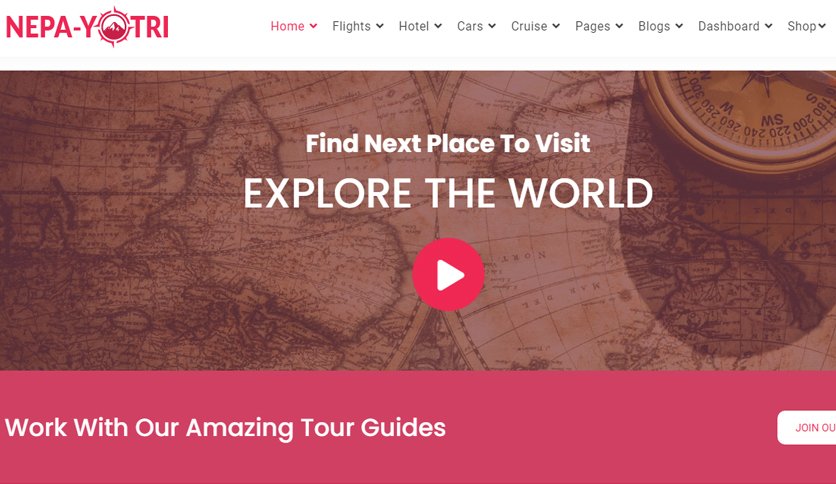Screen dimensions: 836x484
Task: Expand the Flights dropdown arrow
Action: point(380,26)
